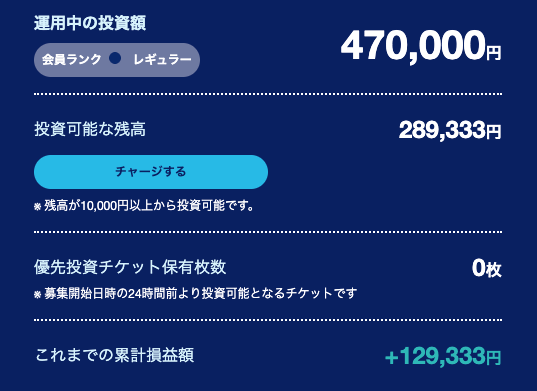Select the これまでの累計損益額 label
Viewport: 537px width, 391px height.
(115, 355)
